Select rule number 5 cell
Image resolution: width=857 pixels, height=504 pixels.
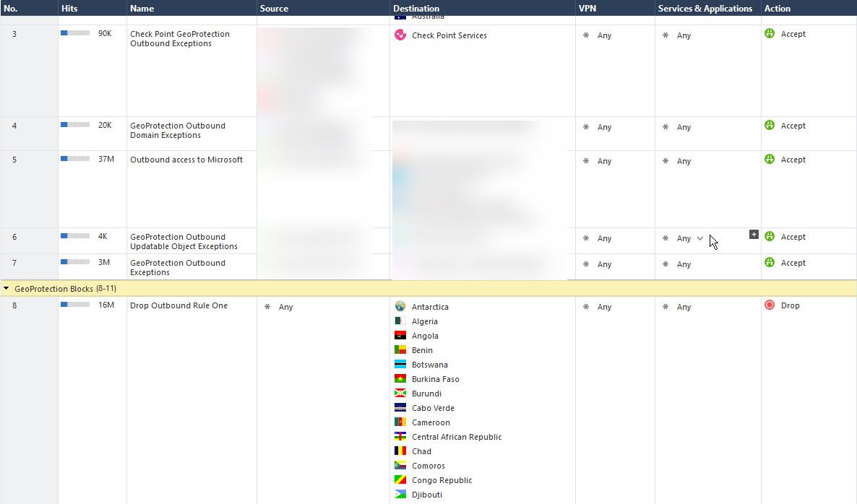click(29, 189)
